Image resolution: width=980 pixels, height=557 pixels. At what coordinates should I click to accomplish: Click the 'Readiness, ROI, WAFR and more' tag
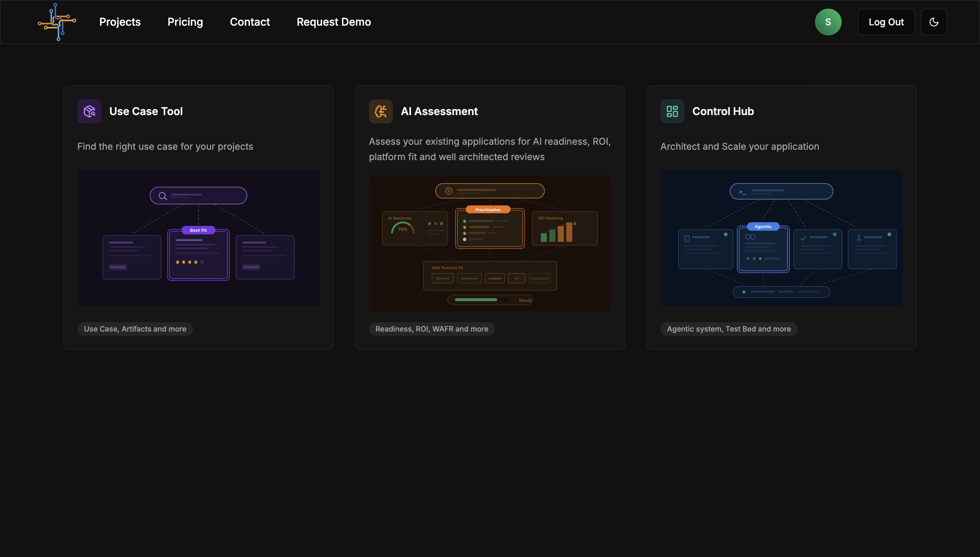pyautogui.click(x=432, y=329)
